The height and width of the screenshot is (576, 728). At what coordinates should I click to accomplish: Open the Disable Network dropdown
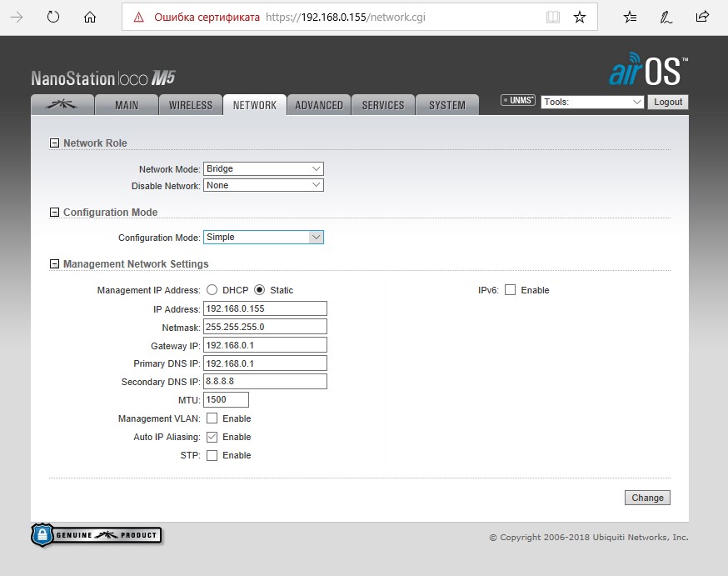click(x=263, y=185)
